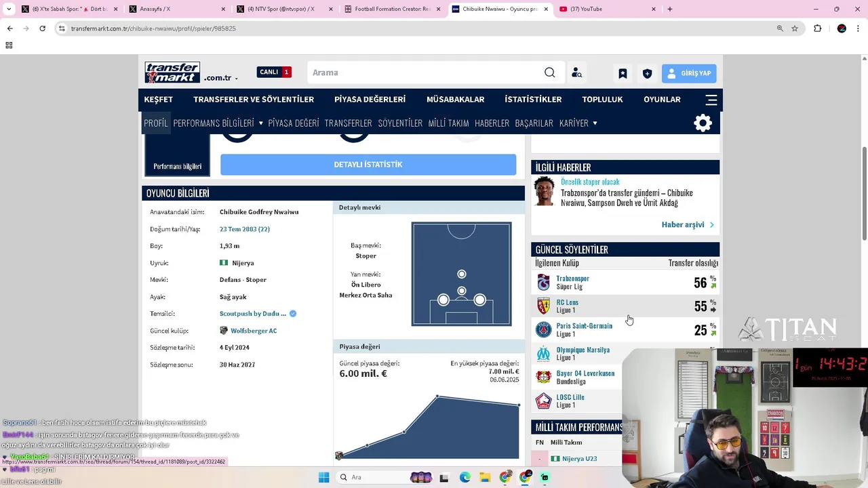Open the Wolfsberger AC club link
The width and height of the screenshot is (868, 488).
254,331
